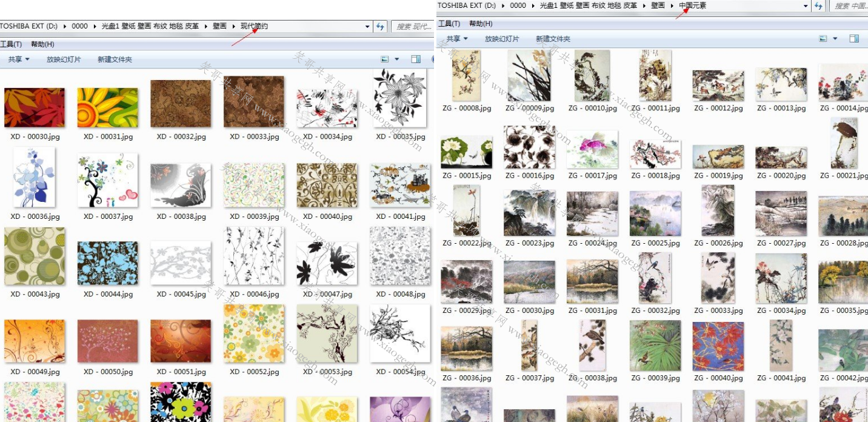
Task: Expand arrow after 0000 in 现代简约 address bar
Action: (95, 27)
